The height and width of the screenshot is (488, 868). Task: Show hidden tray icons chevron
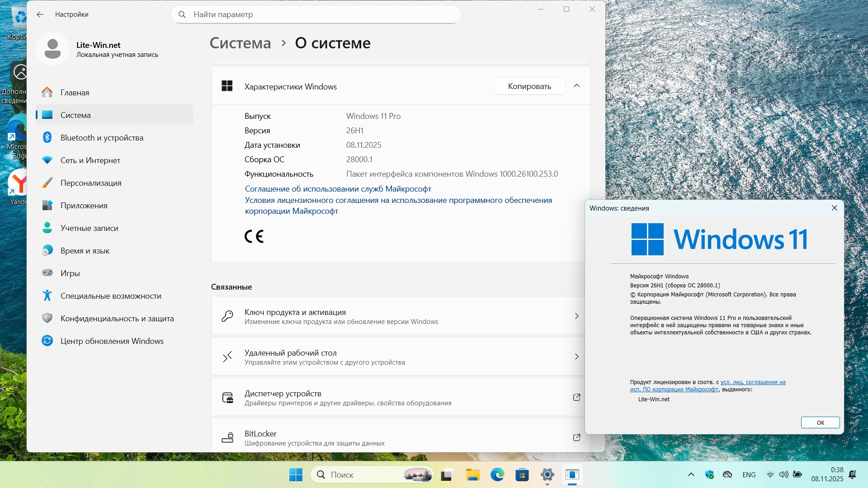691,474
